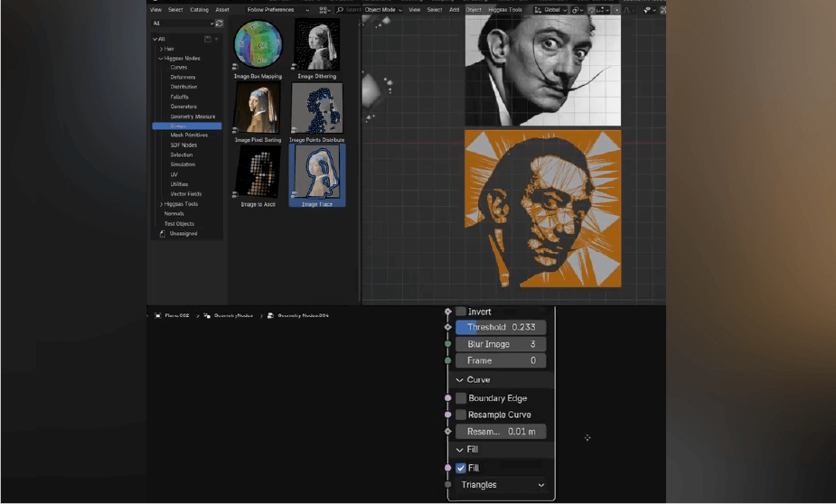Click the Threshold slider field
This screenshot has width=836, height=504.
coord(501,328)
